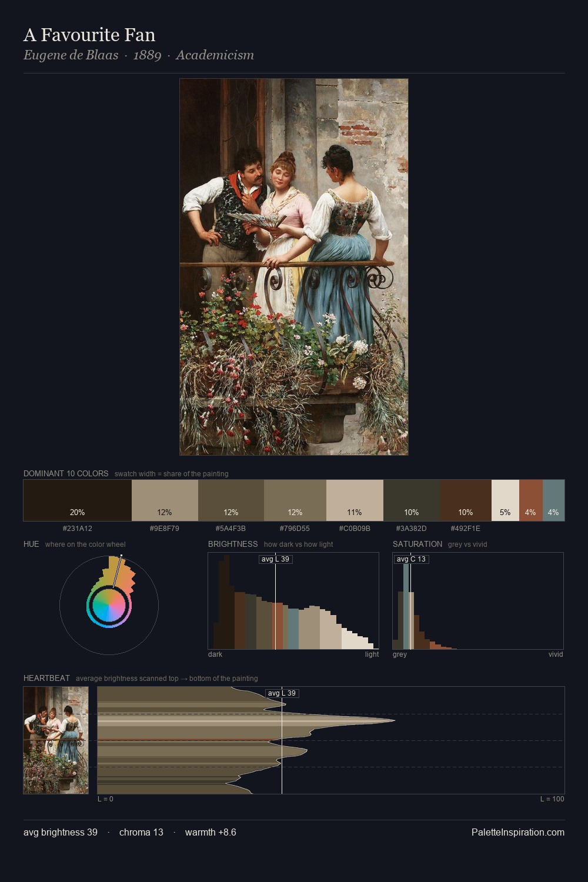Image resolution: width=588 pixels, height=882 pixels.
Task: Click the cream swatch labeled 5%
Action: 505,500
